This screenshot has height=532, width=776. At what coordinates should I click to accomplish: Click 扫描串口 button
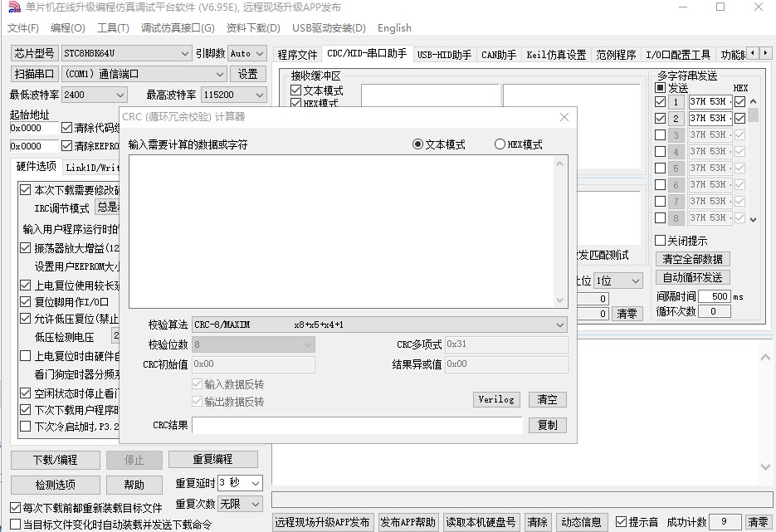(35, 74)
